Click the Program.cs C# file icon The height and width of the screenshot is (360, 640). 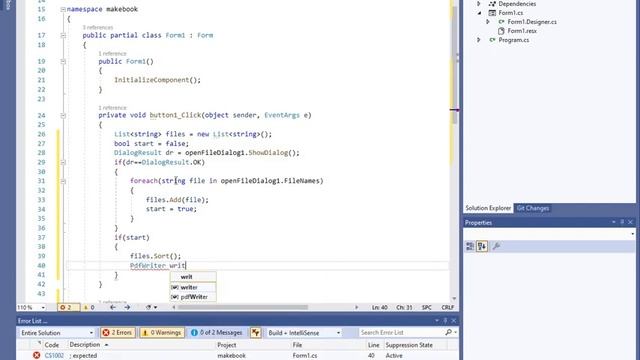tap(492, 40)
